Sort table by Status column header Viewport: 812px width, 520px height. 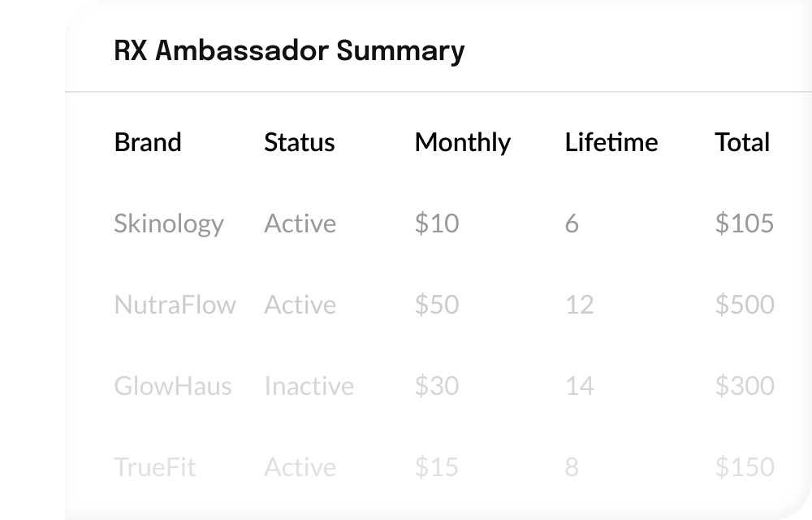click(x=299, y=142)
